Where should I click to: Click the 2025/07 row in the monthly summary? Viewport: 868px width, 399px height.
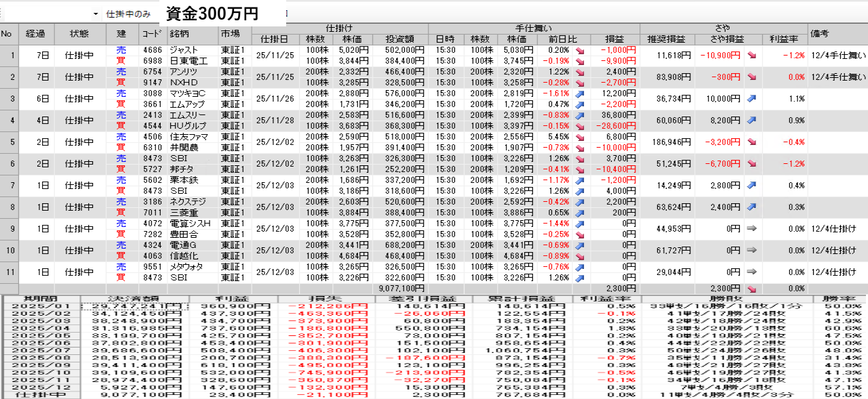[x=42, y=350]
